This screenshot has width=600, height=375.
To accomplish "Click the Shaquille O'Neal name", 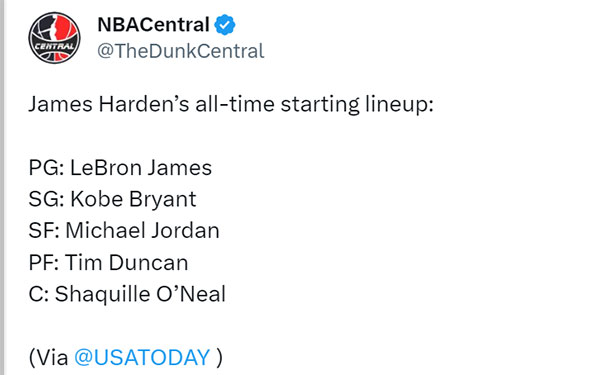I will pos(140,295).
